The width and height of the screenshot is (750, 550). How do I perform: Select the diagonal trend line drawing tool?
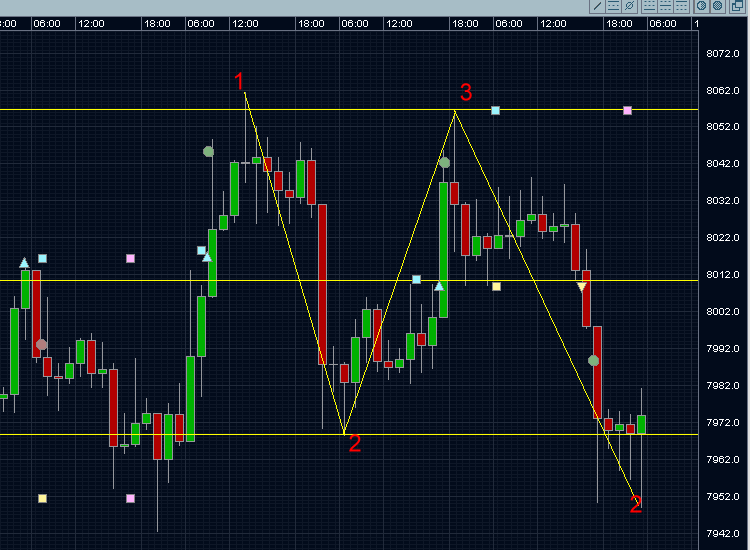click(597, 6)
